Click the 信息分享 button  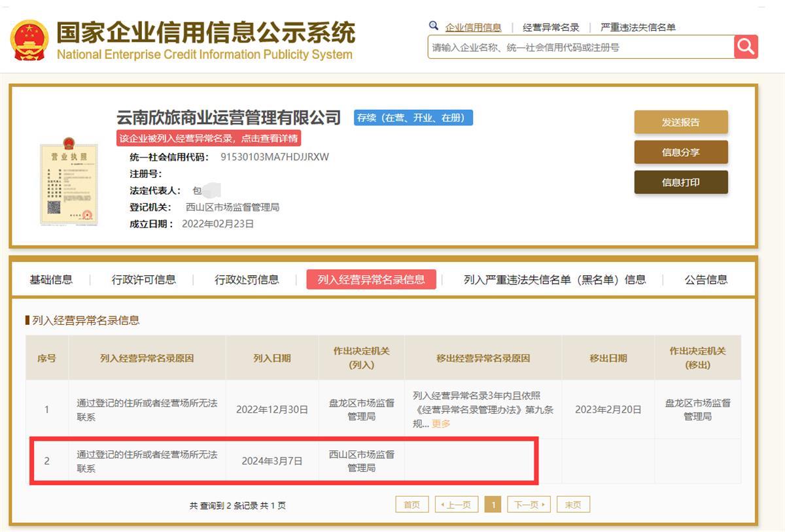coord(680,152)
